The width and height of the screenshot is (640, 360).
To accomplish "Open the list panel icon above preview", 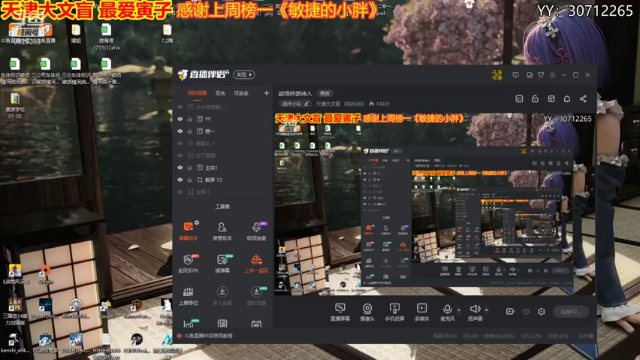I will 519,99.
